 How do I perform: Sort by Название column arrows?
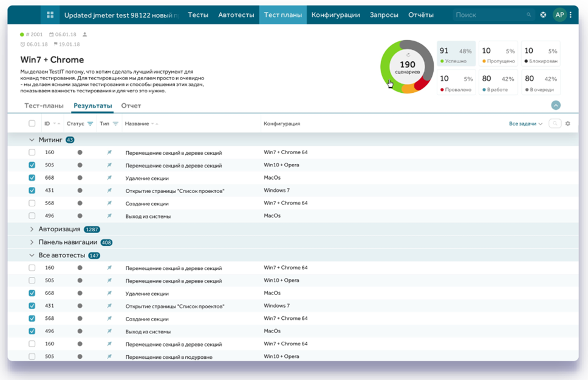154,124
